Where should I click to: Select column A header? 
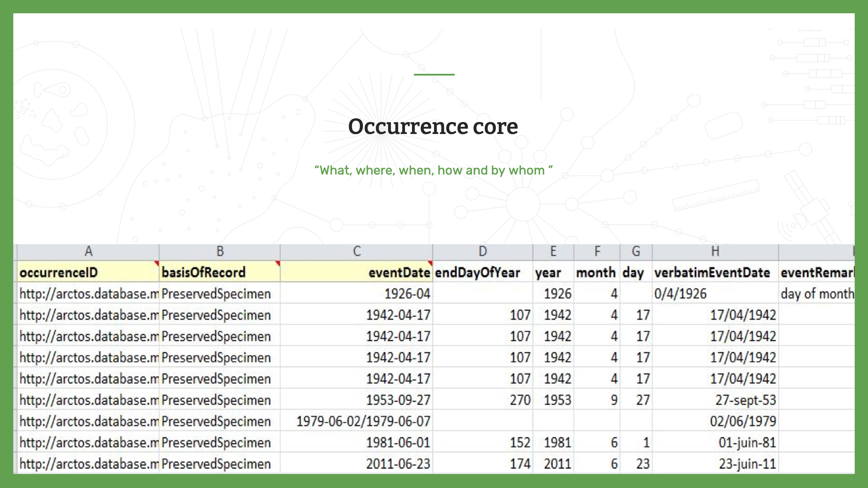point(88,252)
